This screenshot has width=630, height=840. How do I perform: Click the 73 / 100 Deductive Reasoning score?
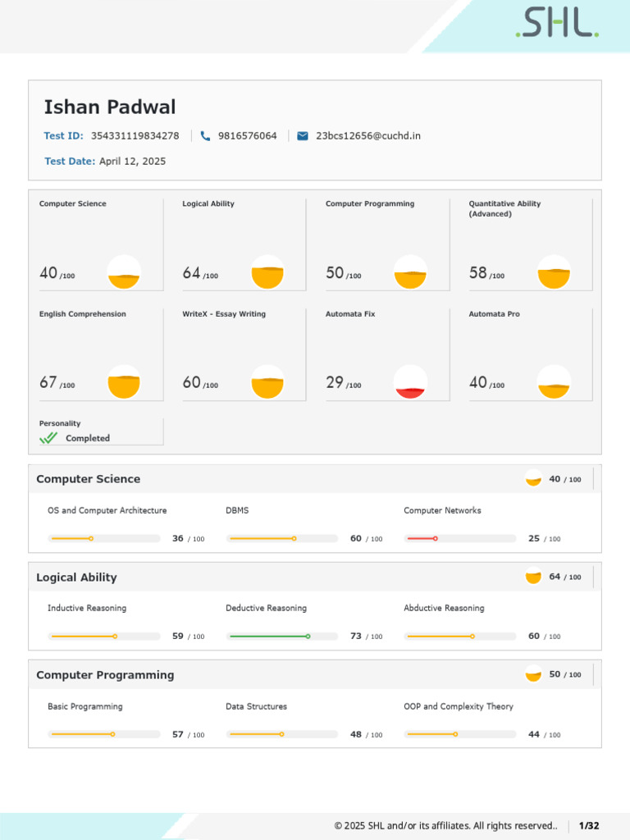(367, 636)
